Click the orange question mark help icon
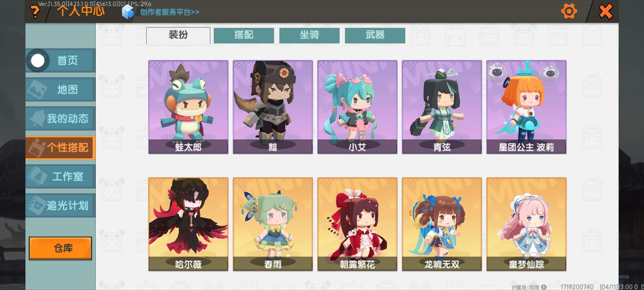 coord(35,12)
